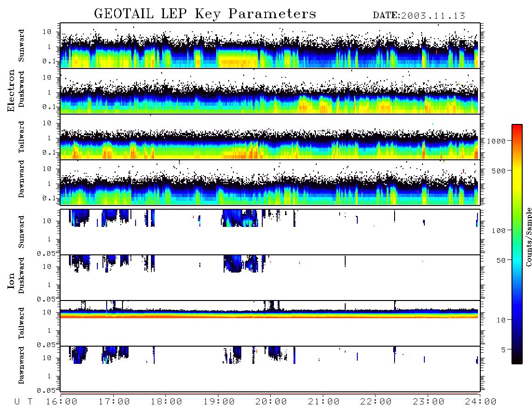
Task: Click the 'GEOTAIL LEP Key Parameters' title
Action: 205,14
